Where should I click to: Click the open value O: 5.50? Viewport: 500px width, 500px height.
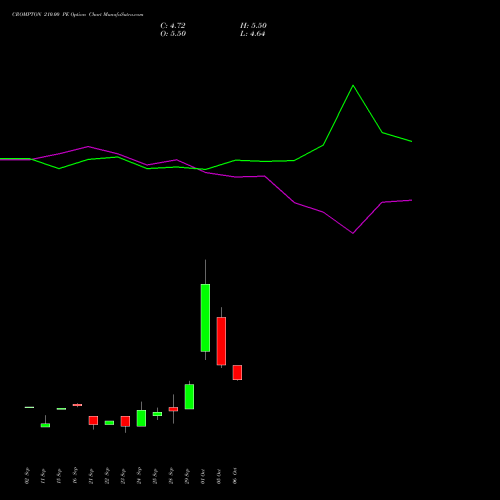pyautogui.click(x=173, y=34)
